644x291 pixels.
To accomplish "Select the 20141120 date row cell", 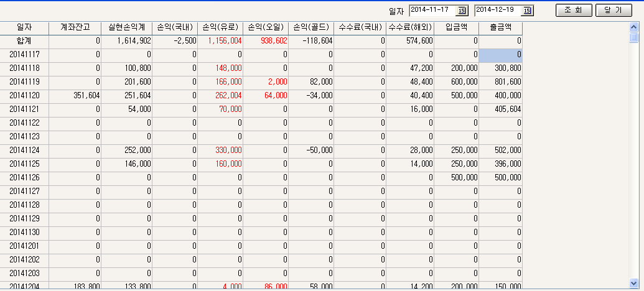I will (24, 95).
